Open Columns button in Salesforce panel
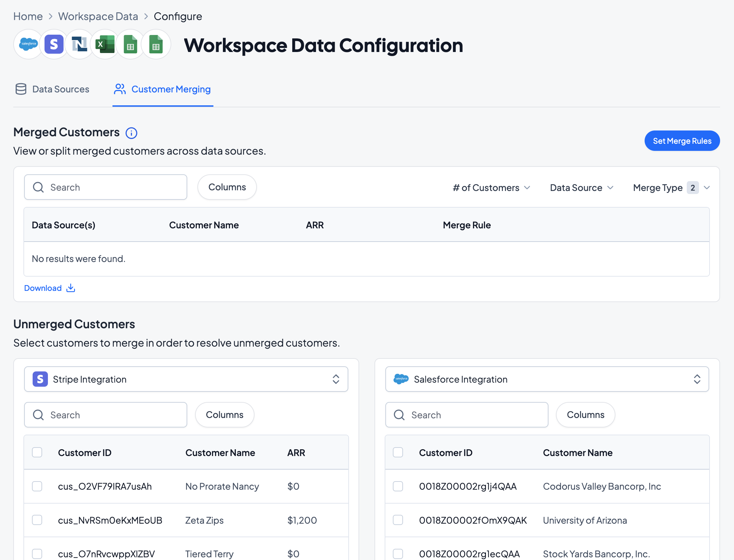 point(585,415)
